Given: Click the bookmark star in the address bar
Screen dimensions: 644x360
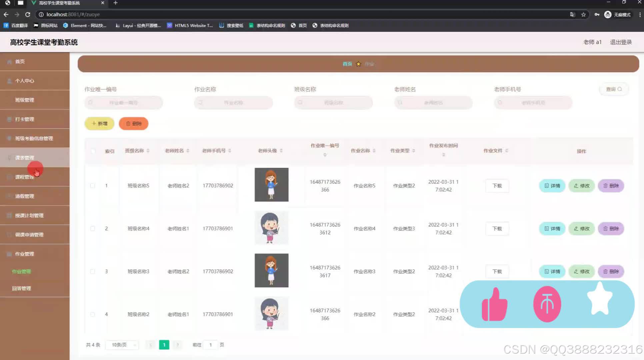Looking at the screenshot, I should [x=583, y=14].
